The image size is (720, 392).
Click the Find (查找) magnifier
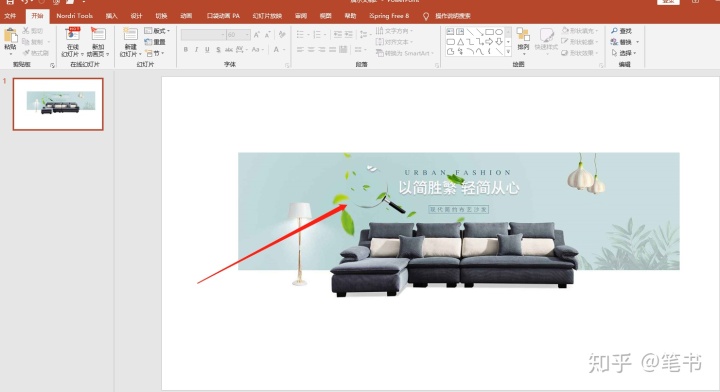click(x=614, y=31)
